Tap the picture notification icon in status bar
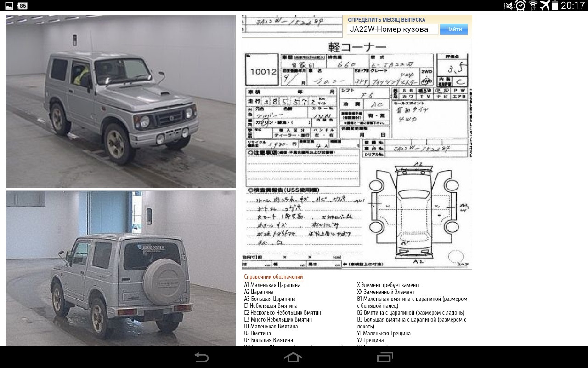 click(9, 6)
